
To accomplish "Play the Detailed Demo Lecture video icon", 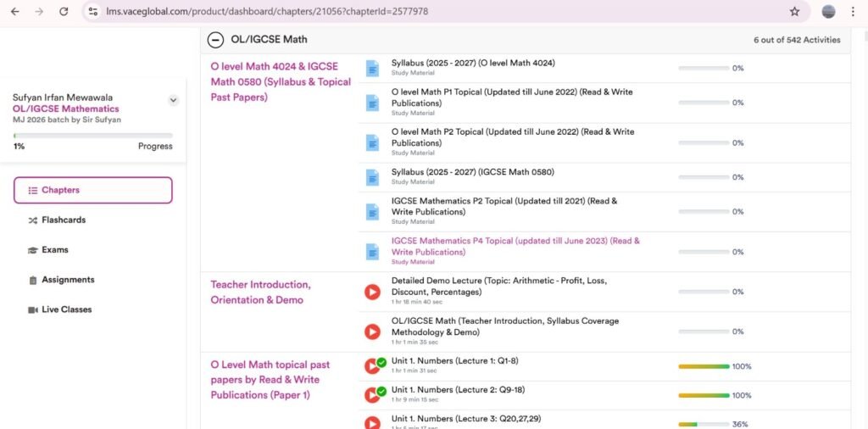I will [x=372, y=292].
